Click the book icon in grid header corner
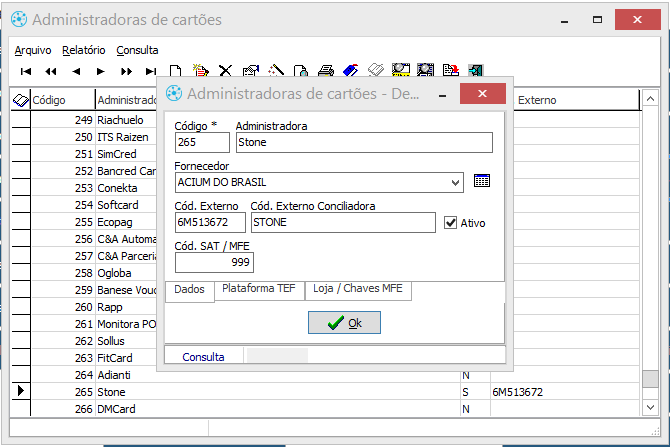Screen dimensions: 670x447 coord(20,100)
